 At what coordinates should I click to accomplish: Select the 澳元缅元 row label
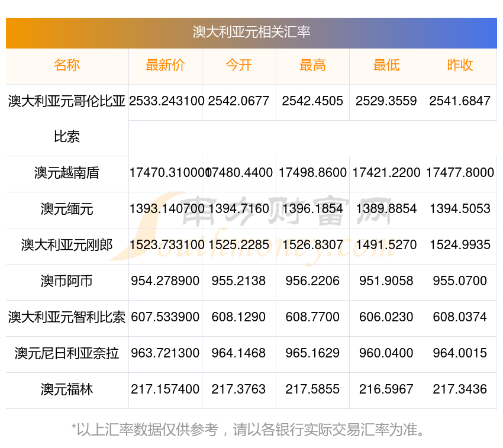coord(67,209)
